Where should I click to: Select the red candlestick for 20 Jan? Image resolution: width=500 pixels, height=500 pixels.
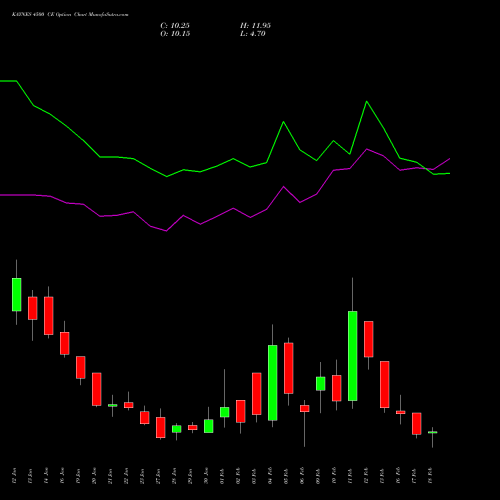[x=97, y=389]
